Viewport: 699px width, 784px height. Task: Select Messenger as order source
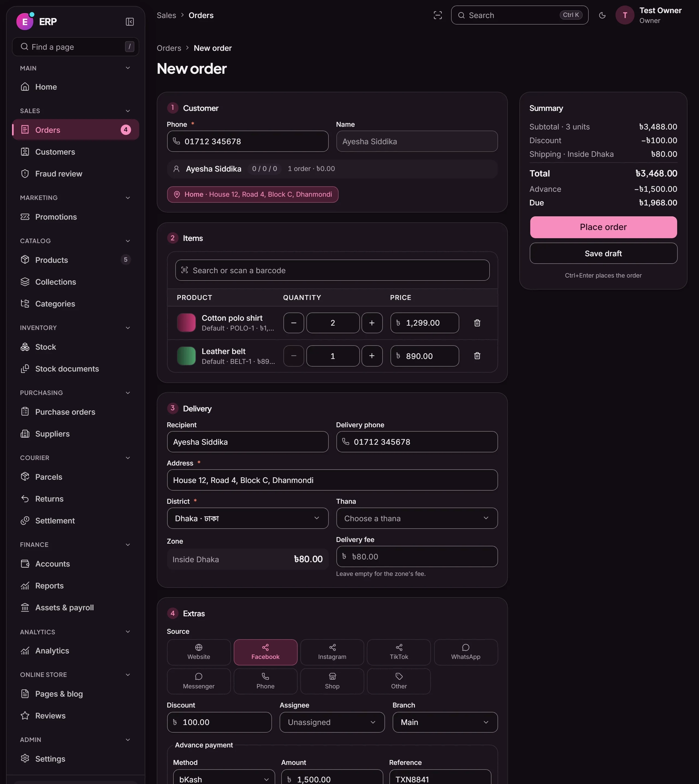point(199,681)
